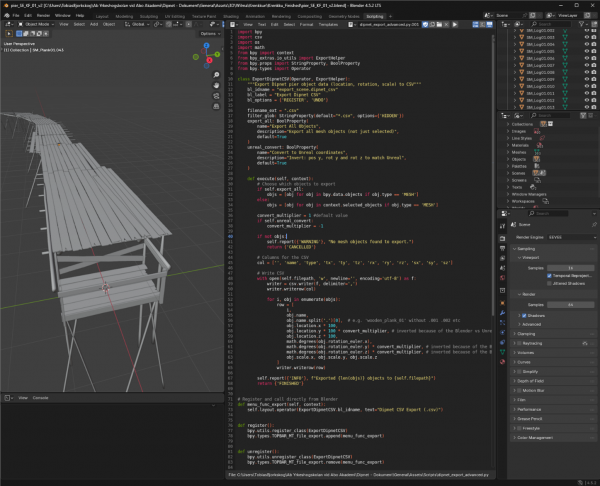Expand the Color Management panel

click(553, 438)
